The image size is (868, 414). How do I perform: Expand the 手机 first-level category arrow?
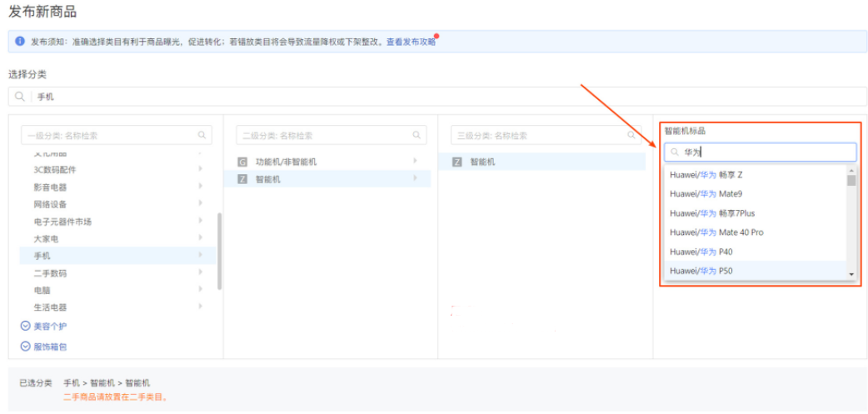point(200,255)
